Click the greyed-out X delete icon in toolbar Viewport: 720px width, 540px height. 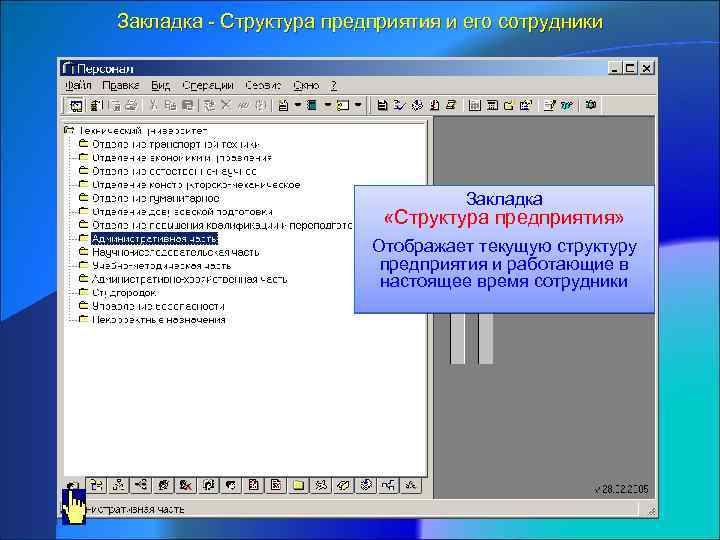pyautogui.click(x=225, y=105)
